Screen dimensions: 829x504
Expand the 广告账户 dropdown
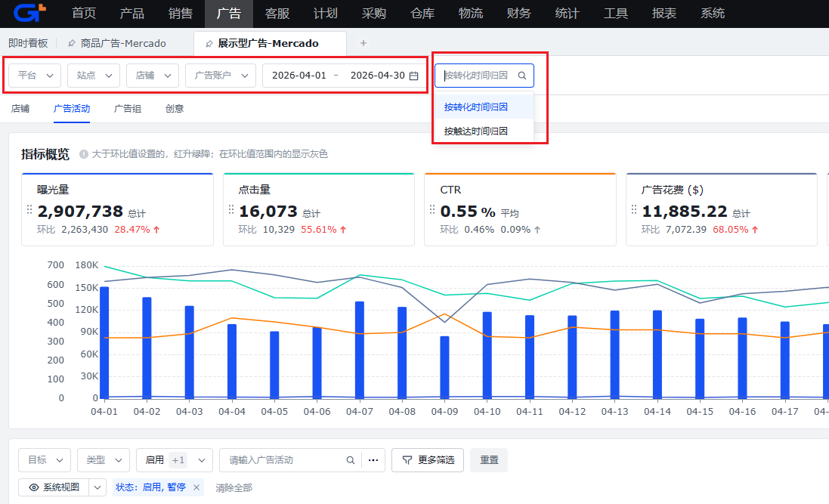point(221,76)
